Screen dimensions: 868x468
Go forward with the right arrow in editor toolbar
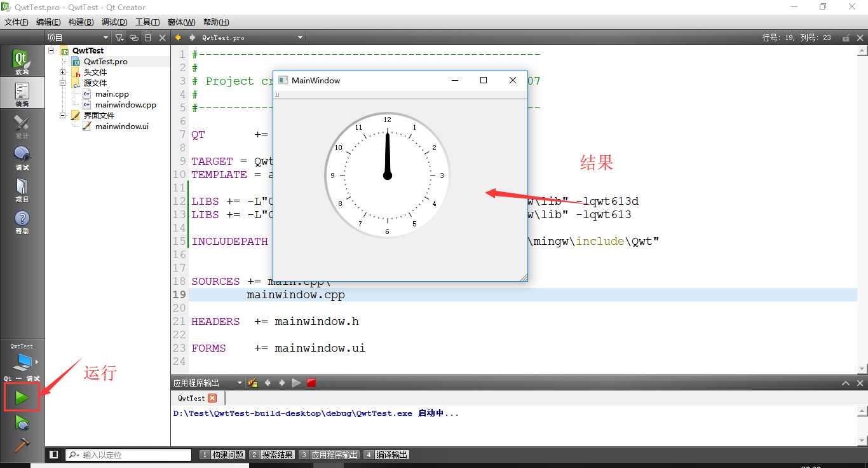[192, 38]
